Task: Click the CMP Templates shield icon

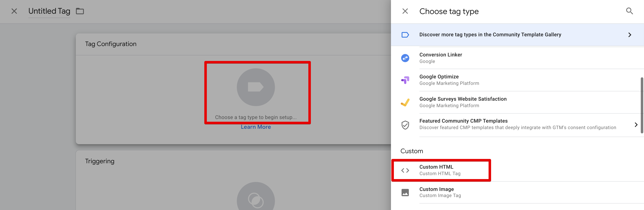Action: click(x=405, y=125)
